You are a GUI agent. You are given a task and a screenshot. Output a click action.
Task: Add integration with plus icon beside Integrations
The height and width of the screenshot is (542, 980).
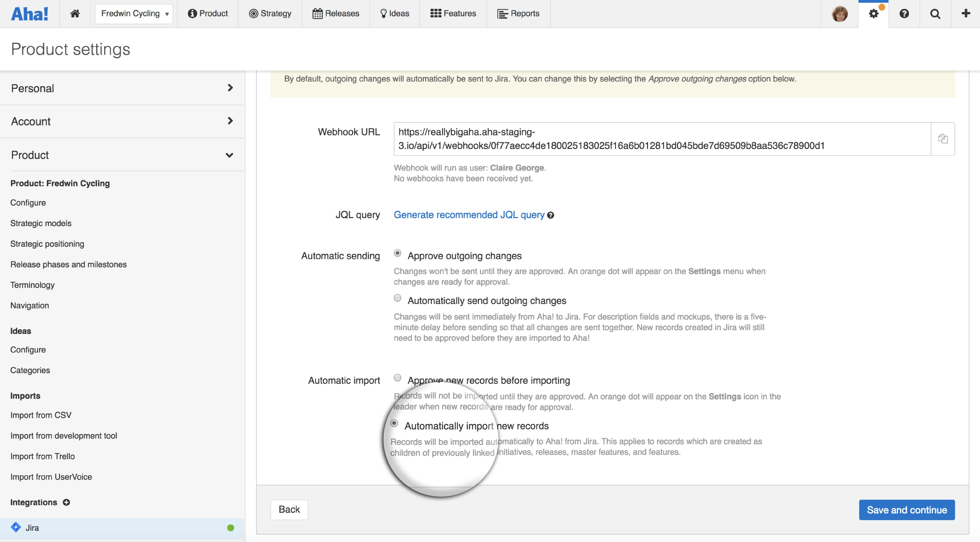66,502
